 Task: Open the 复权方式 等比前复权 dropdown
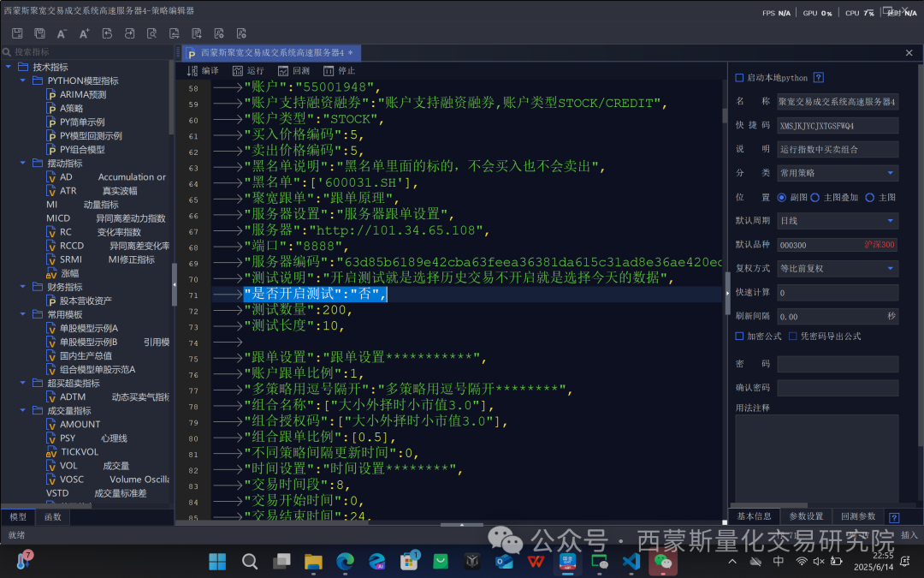tap(838, 268)
